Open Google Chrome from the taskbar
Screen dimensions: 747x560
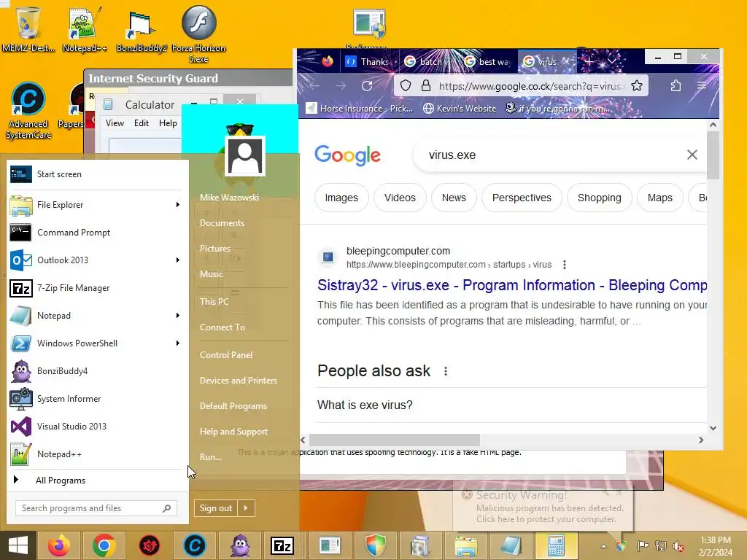[104, 545]
